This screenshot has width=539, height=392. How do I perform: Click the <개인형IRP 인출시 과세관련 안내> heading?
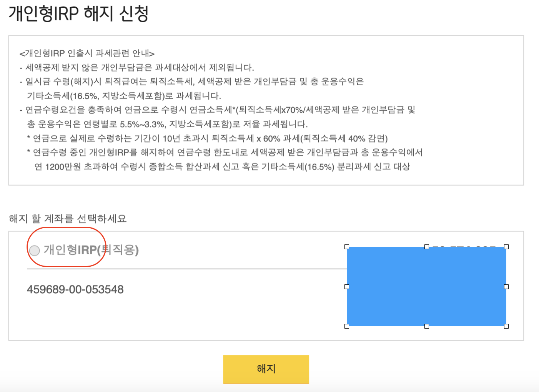point(87,53)
